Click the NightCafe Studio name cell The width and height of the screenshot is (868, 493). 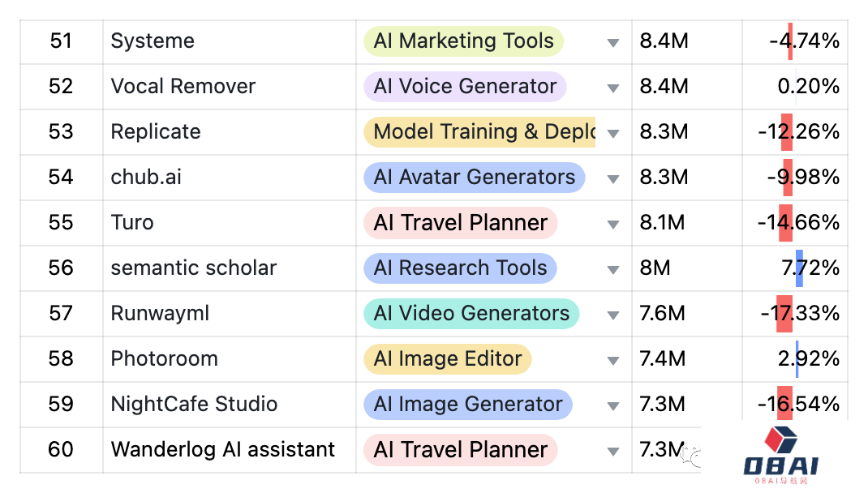[230, 405]
